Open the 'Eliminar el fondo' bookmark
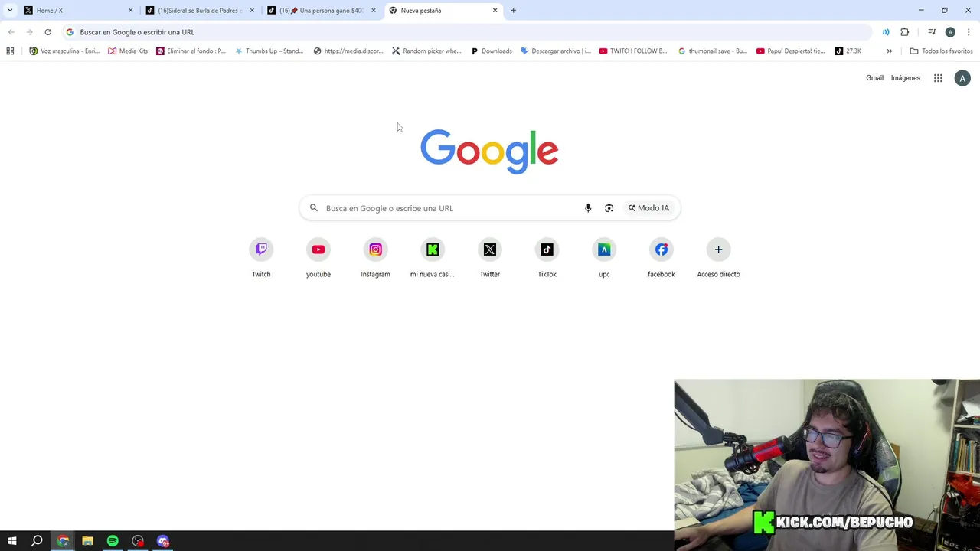The height and width of the screenshot is (551, 980). click(191, 51)
